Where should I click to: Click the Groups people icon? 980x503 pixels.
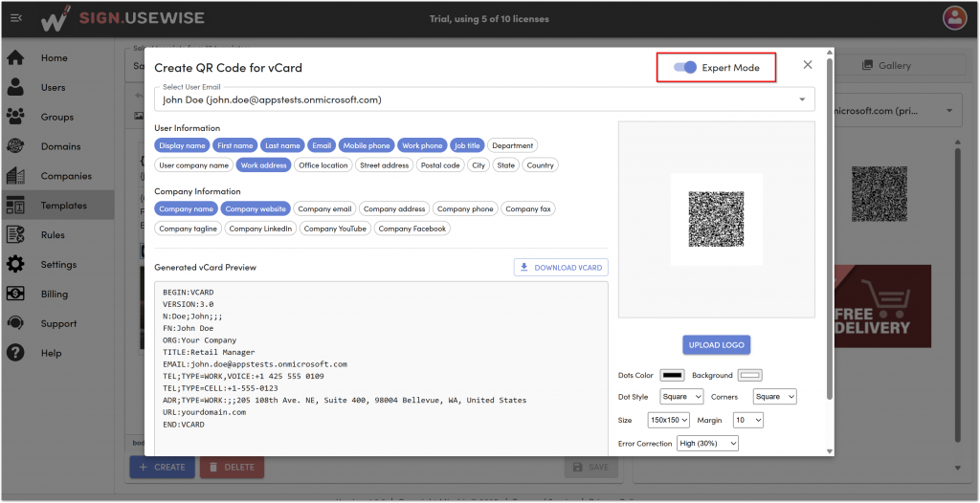pyautogui.click(x=15, y=117)
